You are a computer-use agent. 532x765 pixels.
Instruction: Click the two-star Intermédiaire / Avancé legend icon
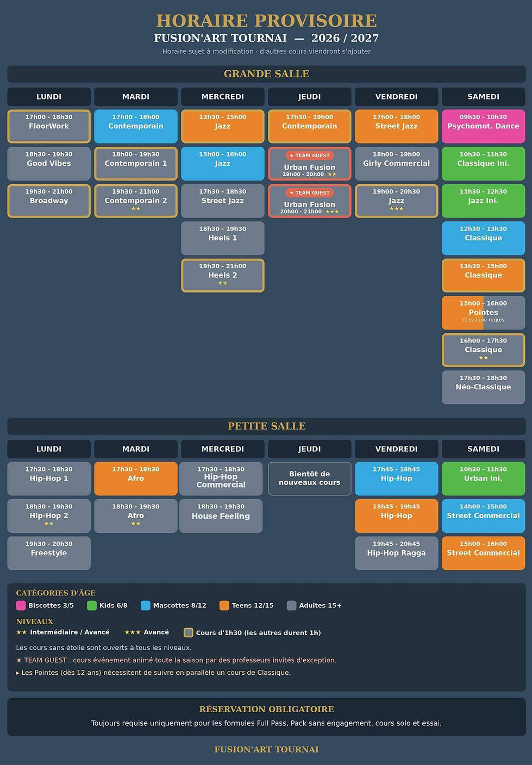pos(21,632)
